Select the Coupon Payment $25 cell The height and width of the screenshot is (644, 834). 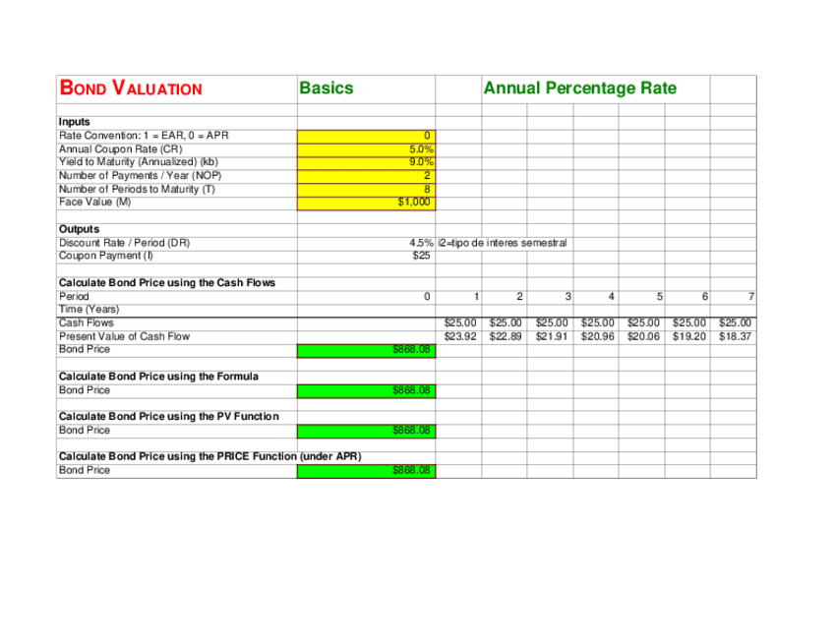pos(366,257)
